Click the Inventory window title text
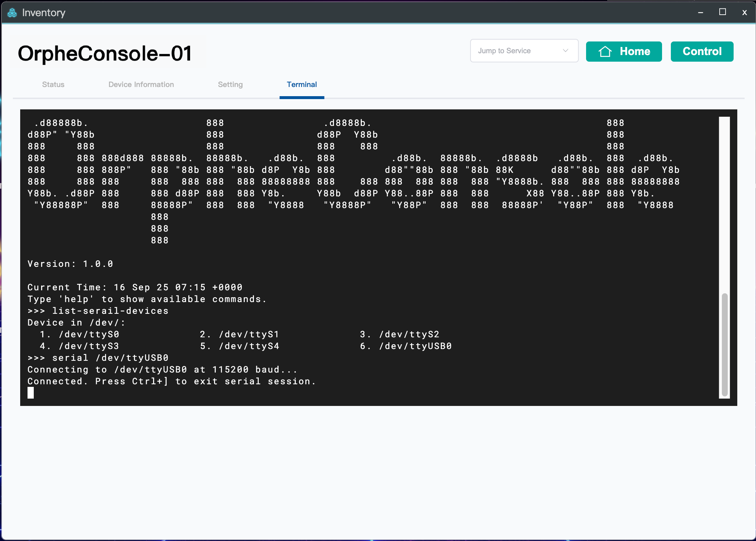756x541 pixels. coord(43,13)
